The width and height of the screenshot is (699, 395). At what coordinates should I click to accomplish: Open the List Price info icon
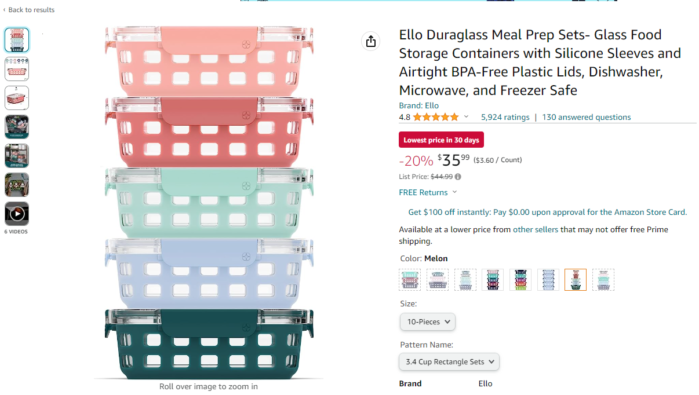[458, 177]
